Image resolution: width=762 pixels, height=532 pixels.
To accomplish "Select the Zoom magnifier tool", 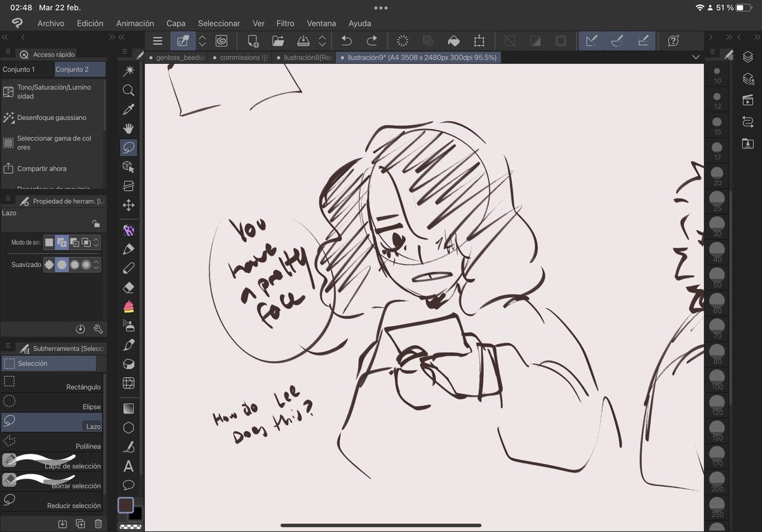I will (129, 90).
